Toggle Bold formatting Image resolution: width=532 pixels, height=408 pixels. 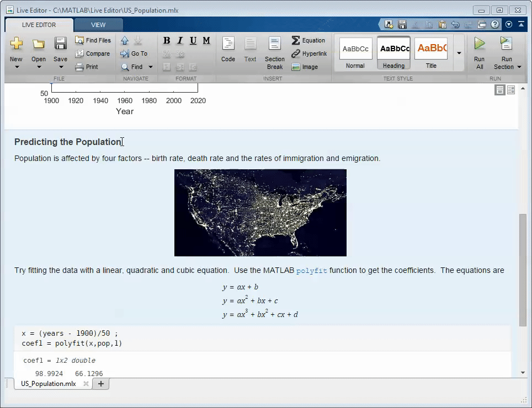(167, 41)
